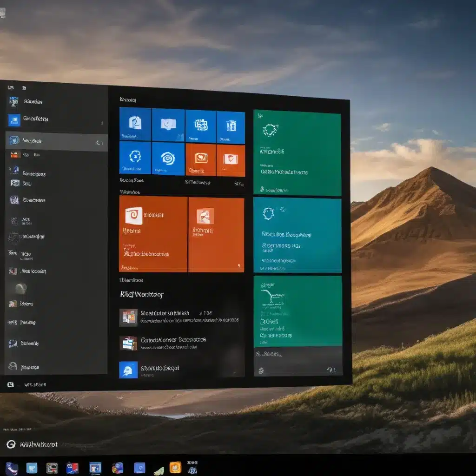Click the small icon at the gray tile's bottom-right
This screenshot has height=476, width=476.
click(x=331, y=370)
